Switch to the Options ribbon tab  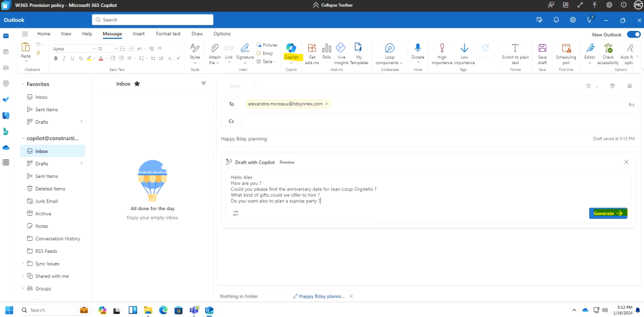[222, 34]
